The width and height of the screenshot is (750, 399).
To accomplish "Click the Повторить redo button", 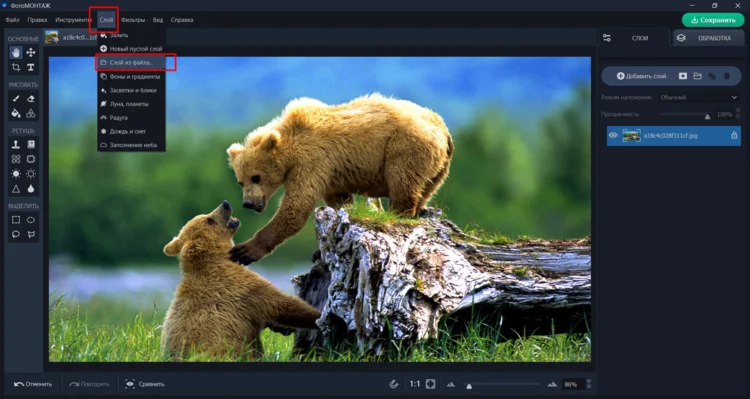I will (x=89, y=384).
